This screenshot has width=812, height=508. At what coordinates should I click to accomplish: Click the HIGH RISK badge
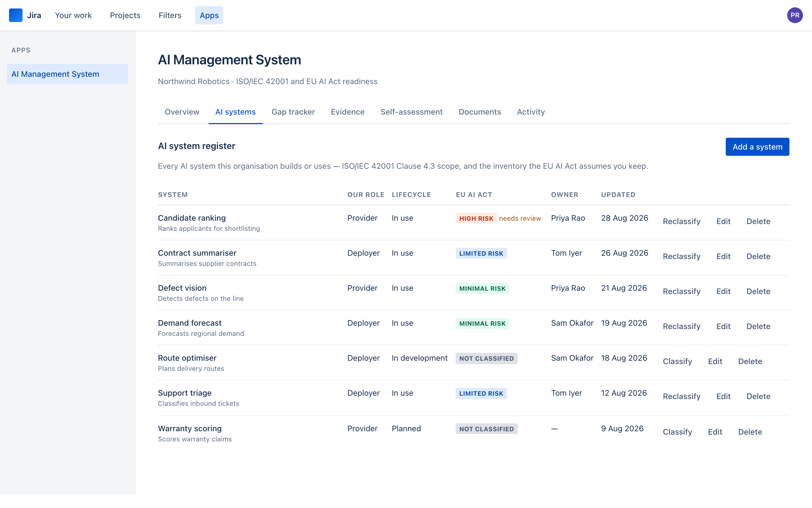476,218
